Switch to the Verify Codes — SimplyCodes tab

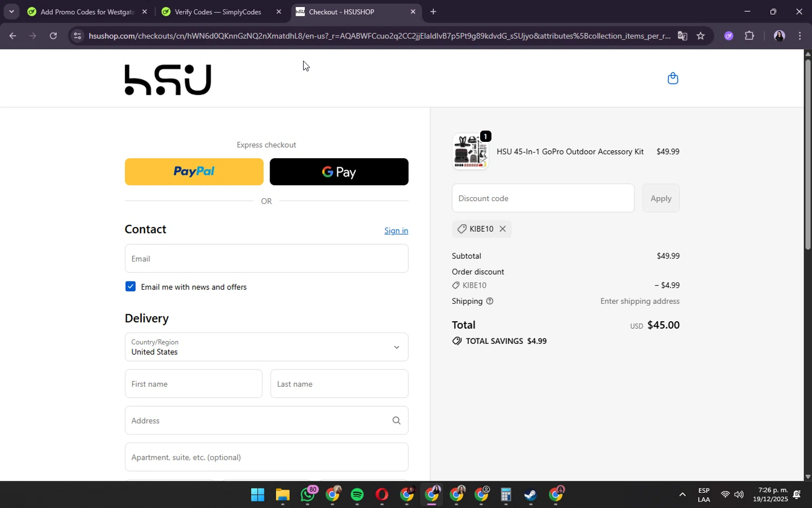(x=218, y=11)
